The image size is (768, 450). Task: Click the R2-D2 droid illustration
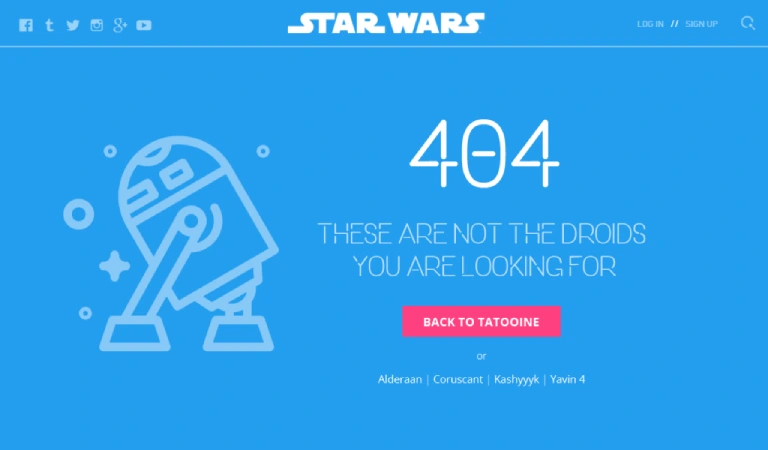coord(190,243)
